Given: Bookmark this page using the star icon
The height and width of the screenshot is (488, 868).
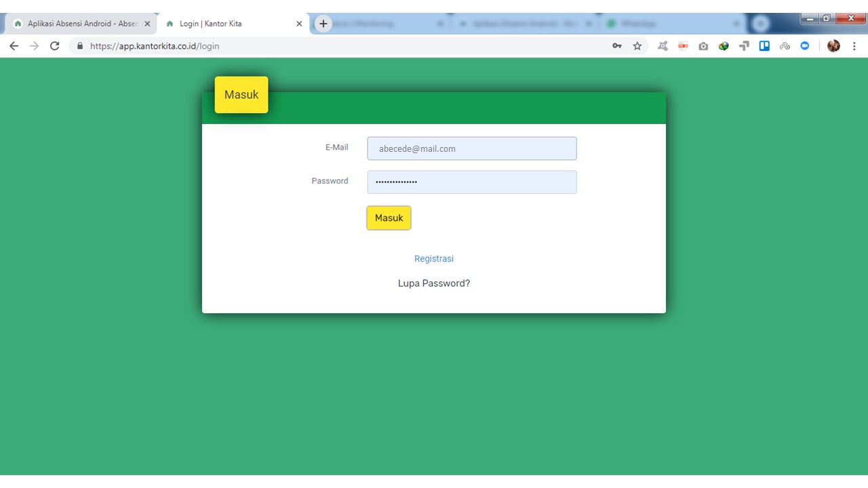Looking at the screenshot, I should tap(637, 46).
